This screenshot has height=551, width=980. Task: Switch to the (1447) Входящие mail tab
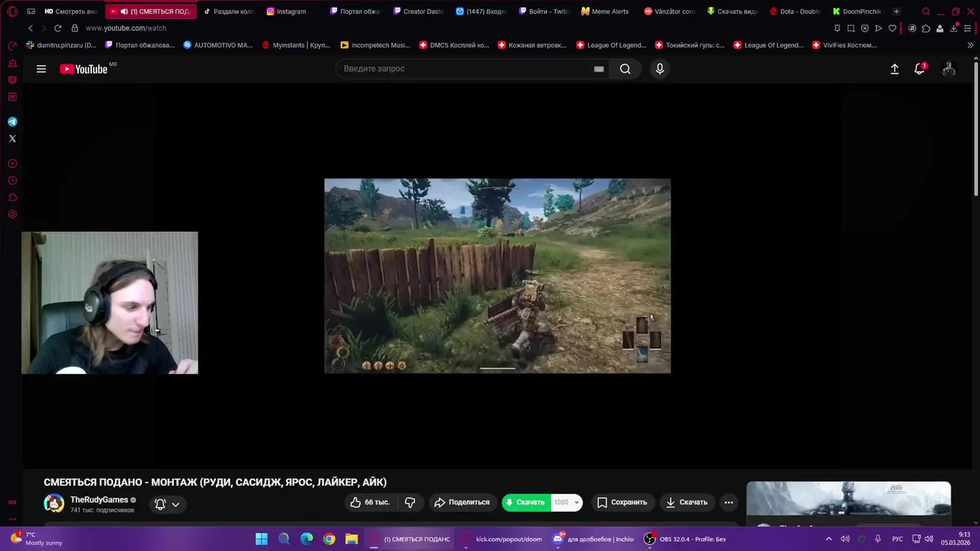(x=481, y=11)
